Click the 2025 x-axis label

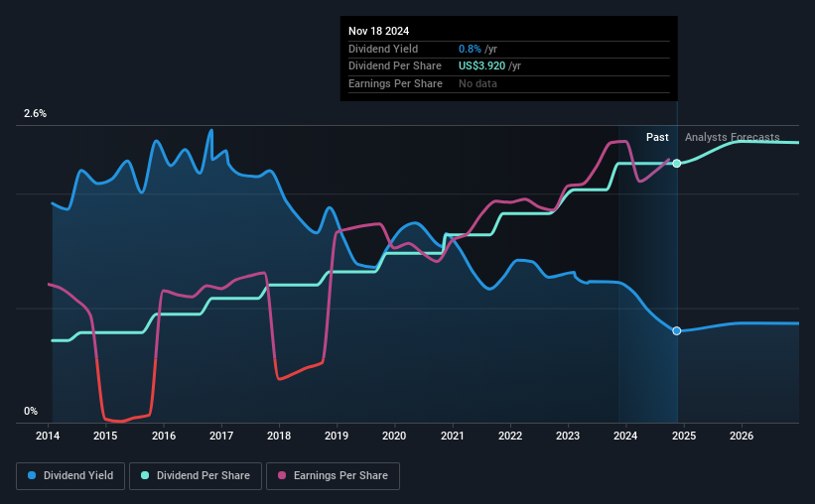click(684, 436)
